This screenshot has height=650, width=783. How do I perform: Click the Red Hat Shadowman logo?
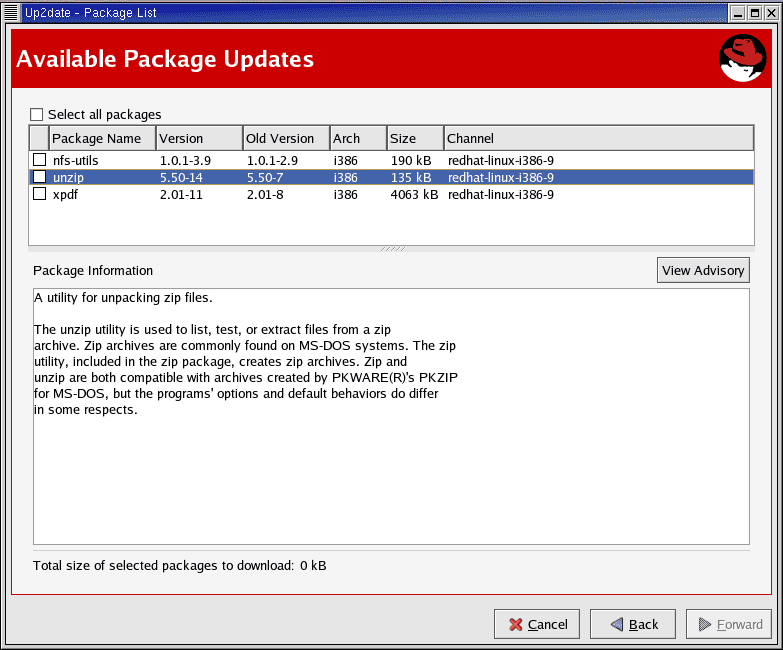(742, 58)
